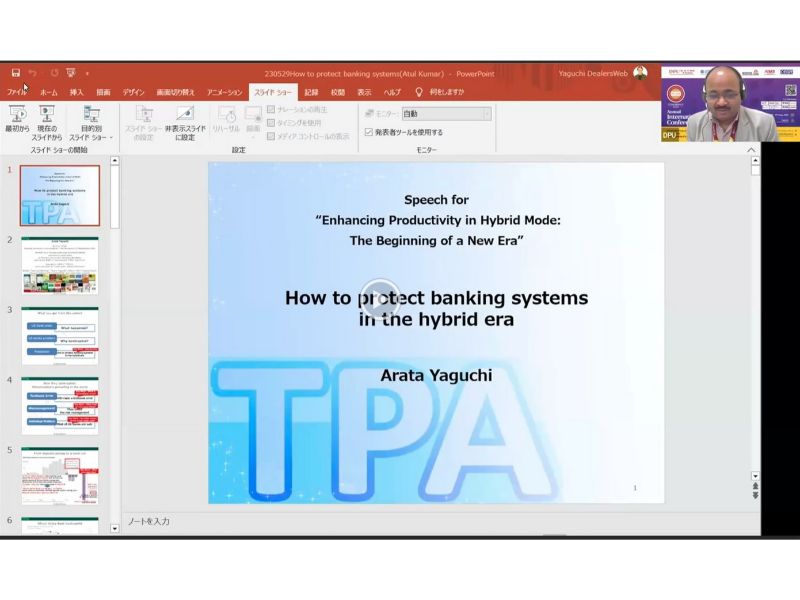
Task: Click the Tell me lightbulb search box
Action: click(x=441, y=92)
